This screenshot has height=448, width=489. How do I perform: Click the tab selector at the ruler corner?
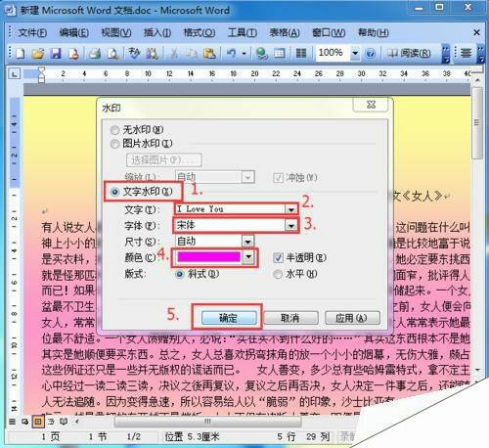tap(14, 74)
